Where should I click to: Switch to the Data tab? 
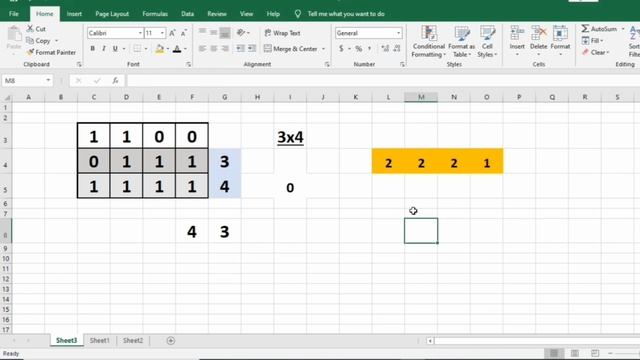187,14
